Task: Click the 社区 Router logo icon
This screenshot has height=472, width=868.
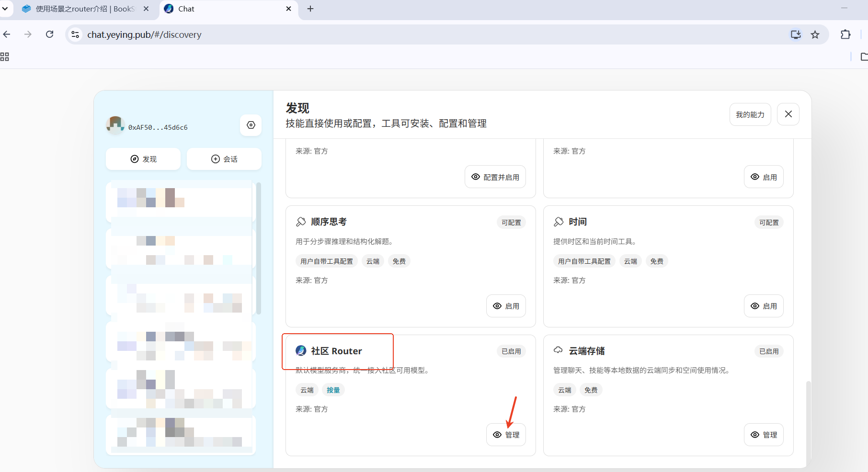Action: (x=301, y=351)
